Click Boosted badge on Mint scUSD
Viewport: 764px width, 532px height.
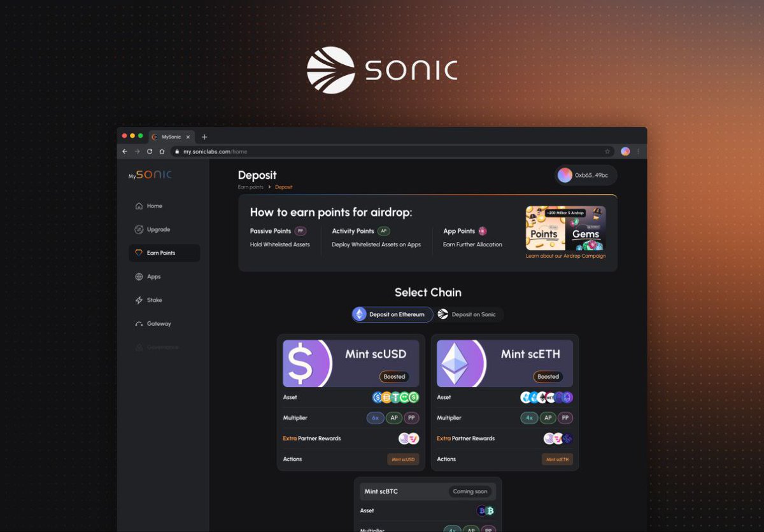pyautogui.click(x=394, y=377)
